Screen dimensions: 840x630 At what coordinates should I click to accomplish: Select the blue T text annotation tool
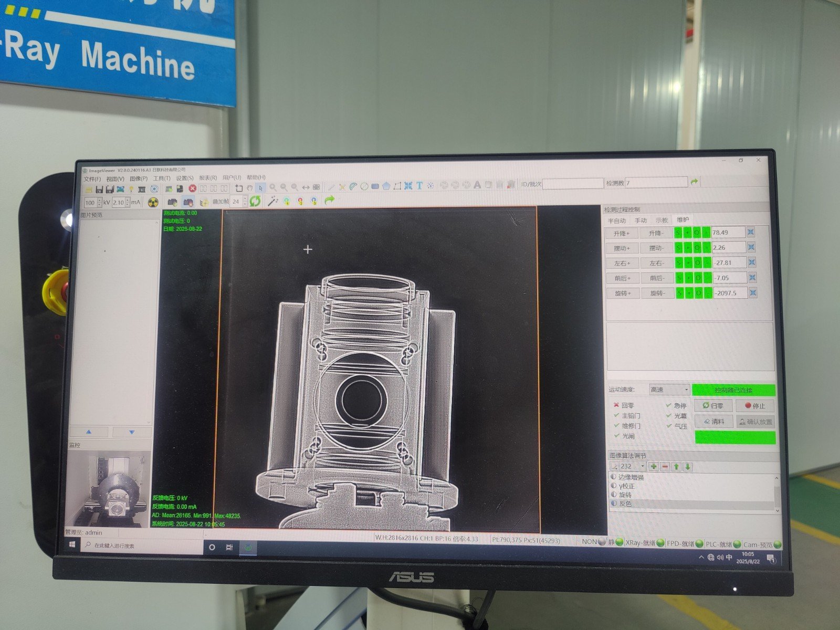tap(419, 185)
